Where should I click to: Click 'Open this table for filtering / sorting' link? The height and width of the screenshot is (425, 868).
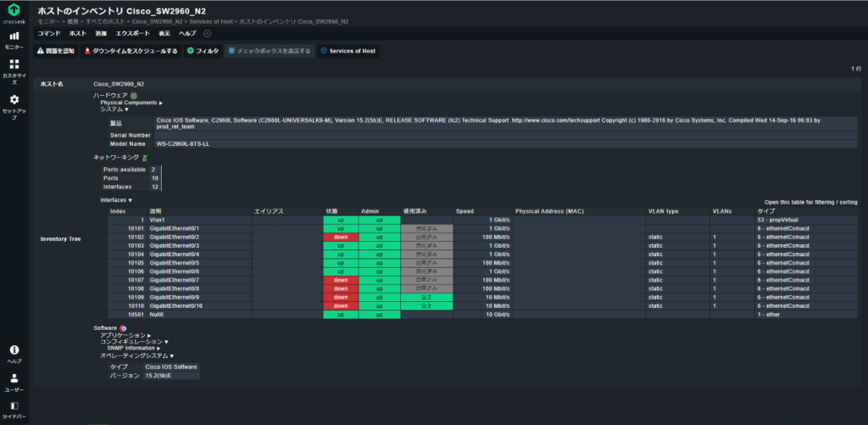811,203
